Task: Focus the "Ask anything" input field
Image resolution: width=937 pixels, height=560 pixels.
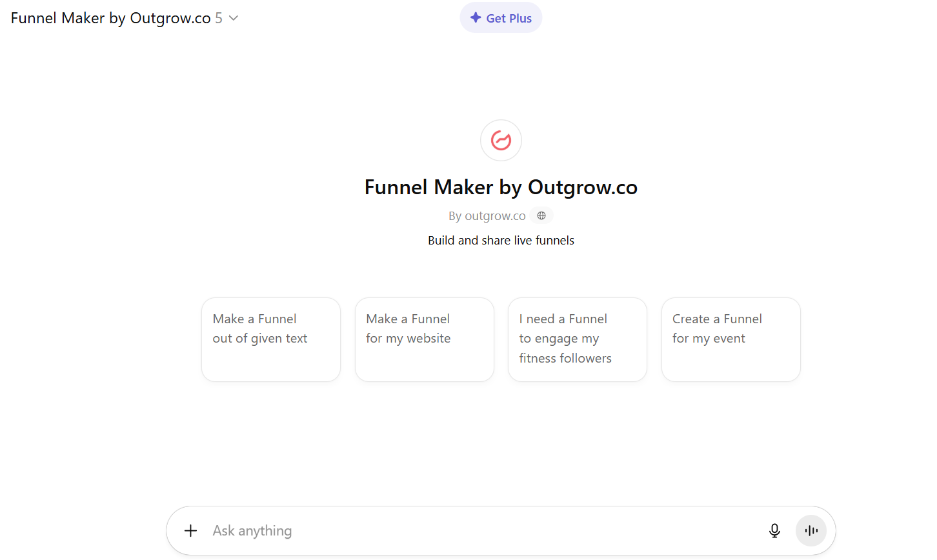Action: tap(478, 531)
